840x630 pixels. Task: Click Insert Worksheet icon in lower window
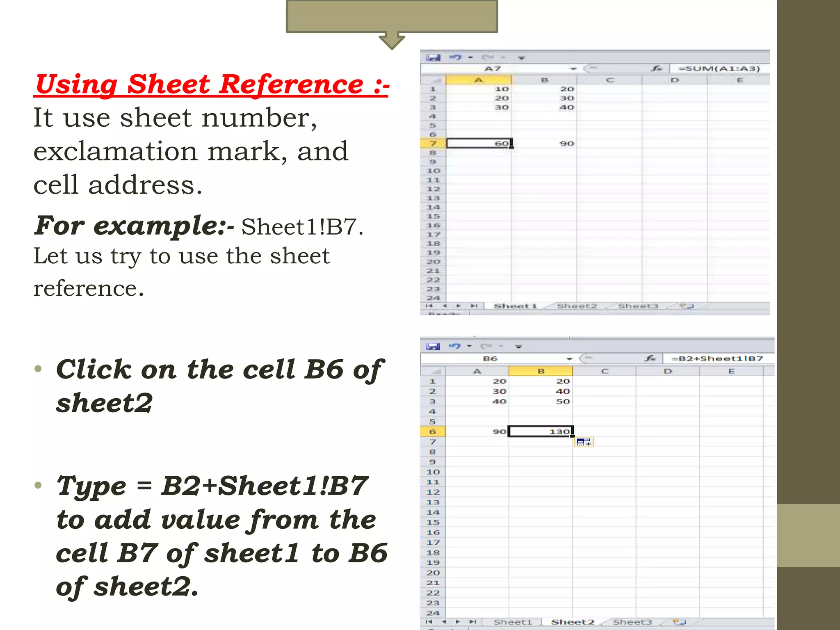tap(680, 622)
